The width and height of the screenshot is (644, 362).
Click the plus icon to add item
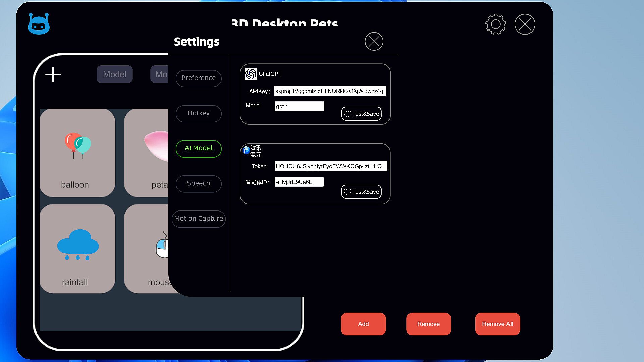pos(53,75)
